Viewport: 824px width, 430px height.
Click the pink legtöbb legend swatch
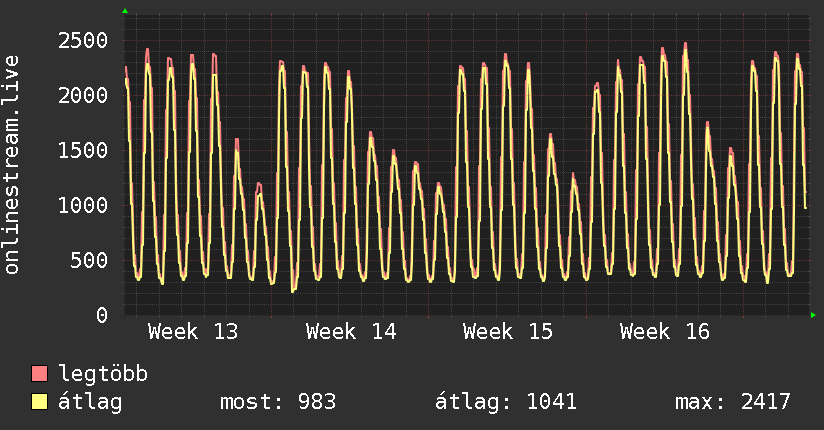[39, 373]
